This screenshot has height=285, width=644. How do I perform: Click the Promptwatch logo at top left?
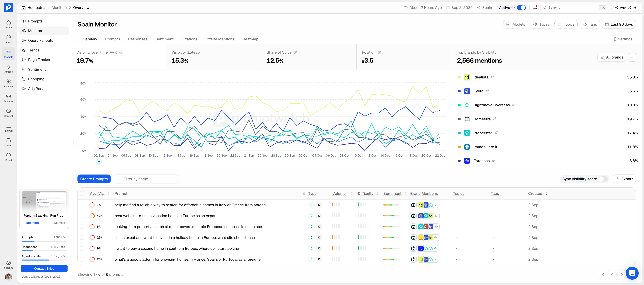coord(9,8)
